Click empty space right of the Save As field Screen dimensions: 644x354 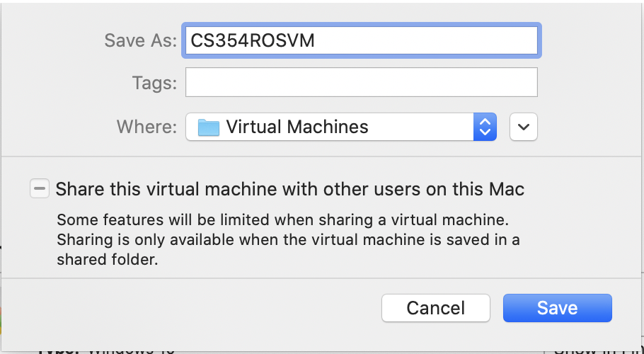pos(591,40)
